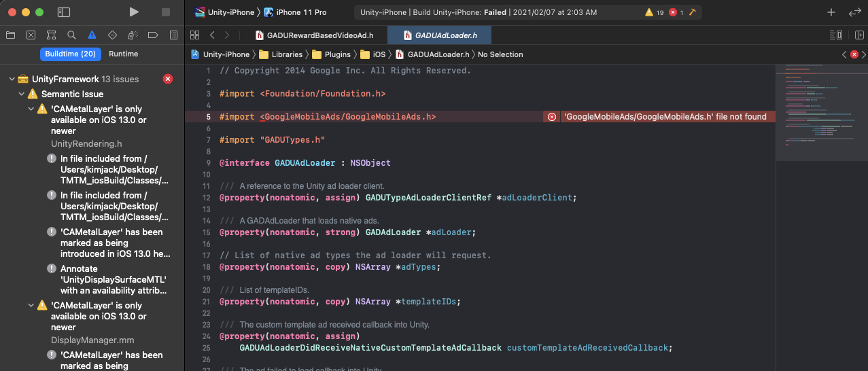868x371 pixels.
Task: Open the Project navigator folder icon
Action: coord(10,35)
